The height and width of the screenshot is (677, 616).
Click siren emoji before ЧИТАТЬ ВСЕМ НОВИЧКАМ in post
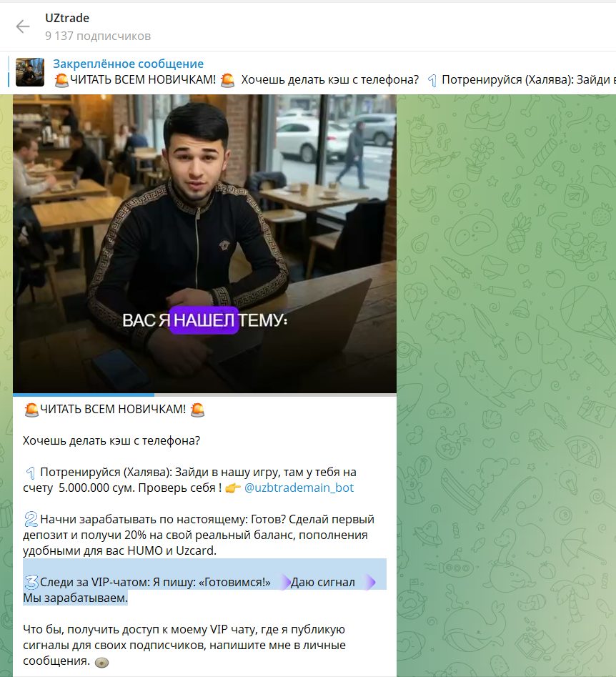click(x=31, y=410)
